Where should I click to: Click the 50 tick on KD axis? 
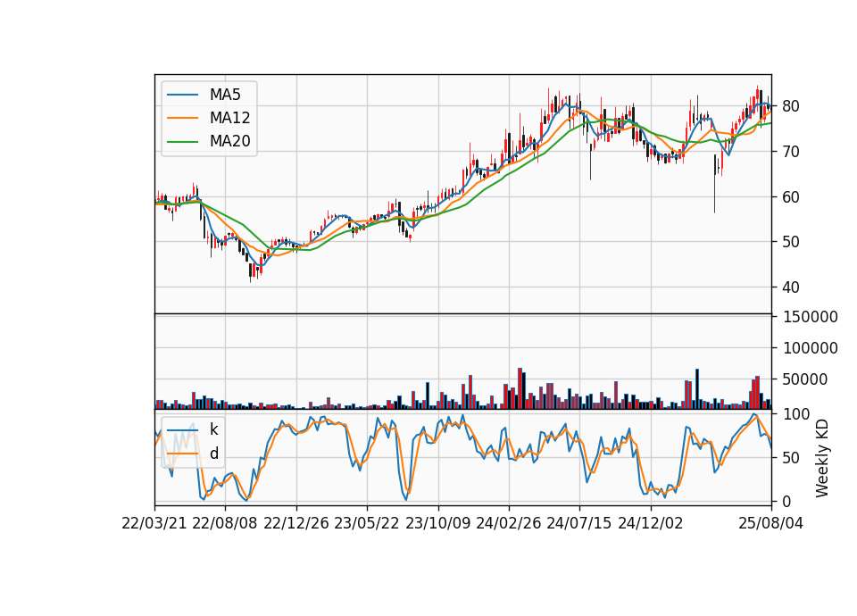(791, 458)
